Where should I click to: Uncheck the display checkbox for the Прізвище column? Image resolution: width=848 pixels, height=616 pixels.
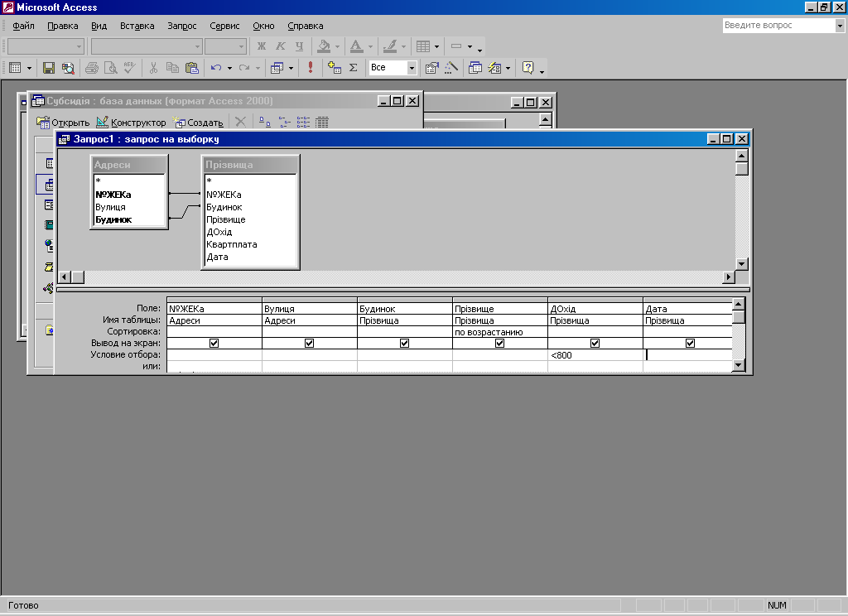(x=499, y=343)
